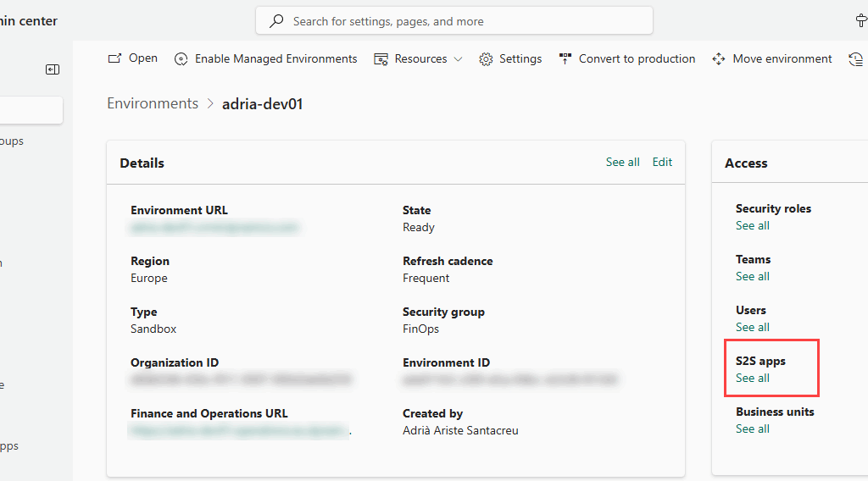868x481 pixels.
Task: Select Move environment command
Action: 782,58
